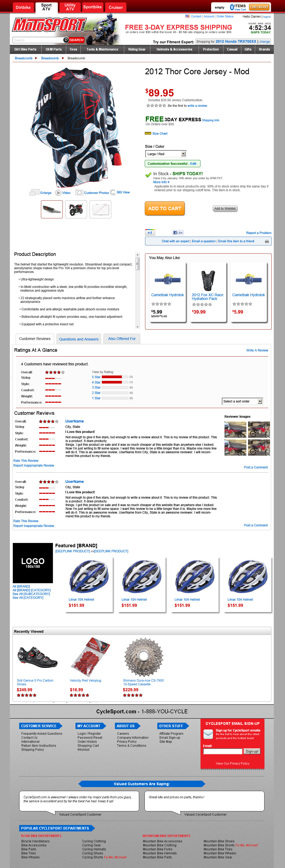Open the Also Offered For tab
The height and width of the screenshot is (868, 285).
pyautogui.click(x=122, y=339)
